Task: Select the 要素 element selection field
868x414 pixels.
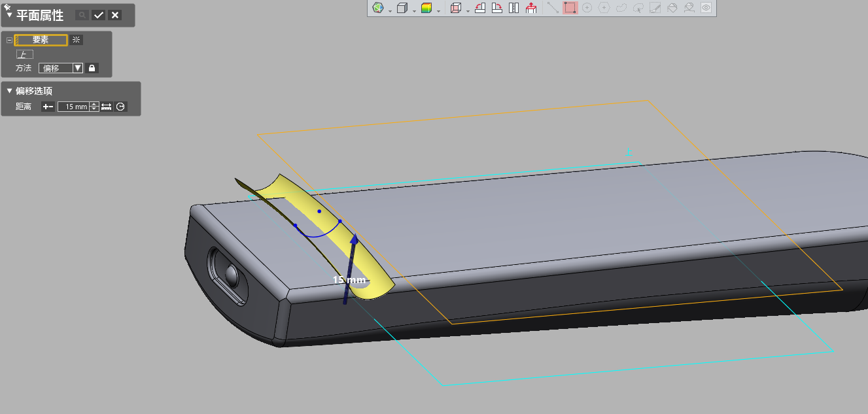Action: coord(41,41)
